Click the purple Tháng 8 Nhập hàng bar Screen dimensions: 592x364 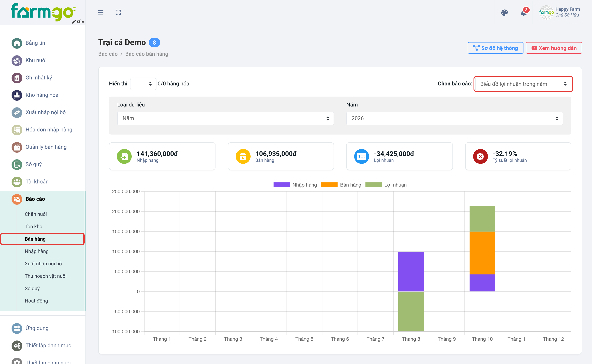pos(411,272)
